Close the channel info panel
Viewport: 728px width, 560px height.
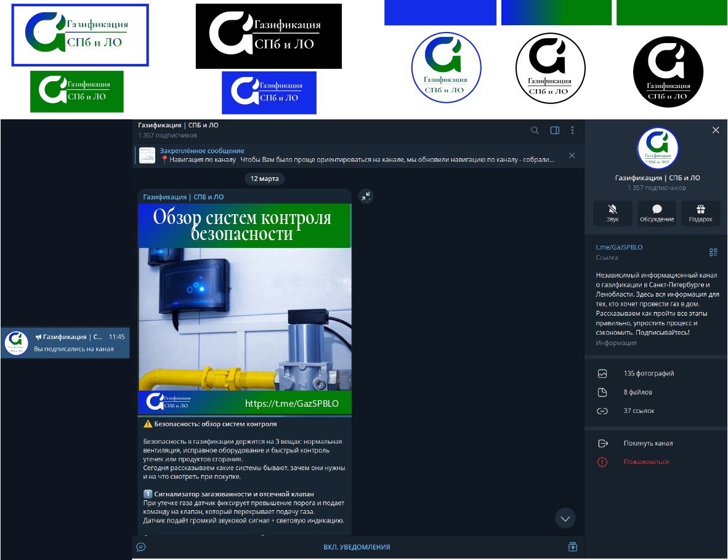tap(716, 130)
